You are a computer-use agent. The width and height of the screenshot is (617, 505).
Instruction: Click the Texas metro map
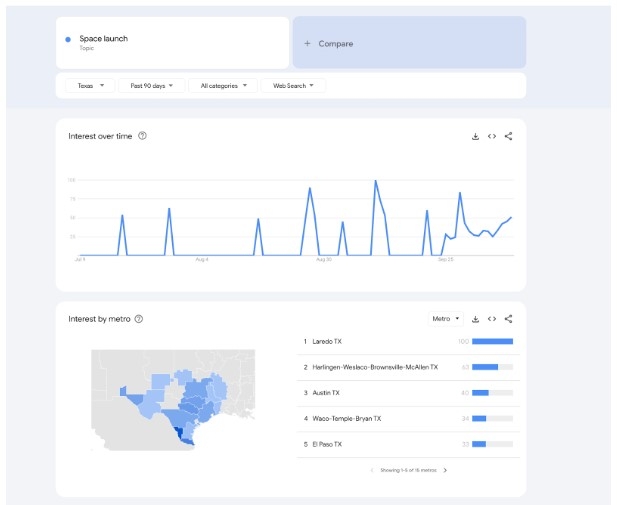pos(173,400)
